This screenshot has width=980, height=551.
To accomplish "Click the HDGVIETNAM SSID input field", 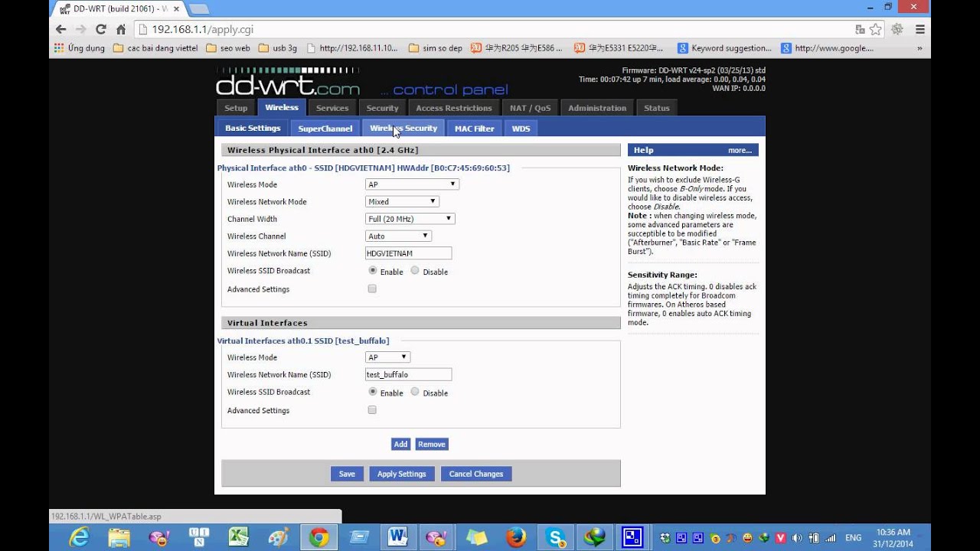I will click(409, 253).
